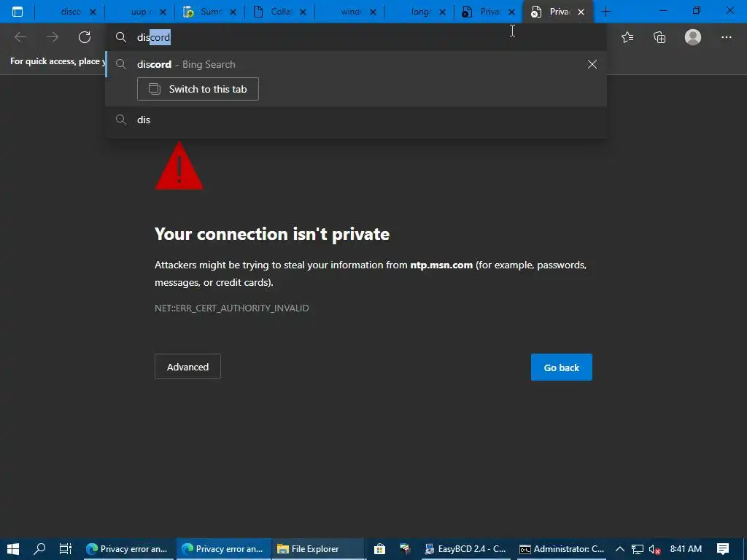Switch to the 'windo' browser tab
This screenshot has height=560, width=747.
point(349,12)
